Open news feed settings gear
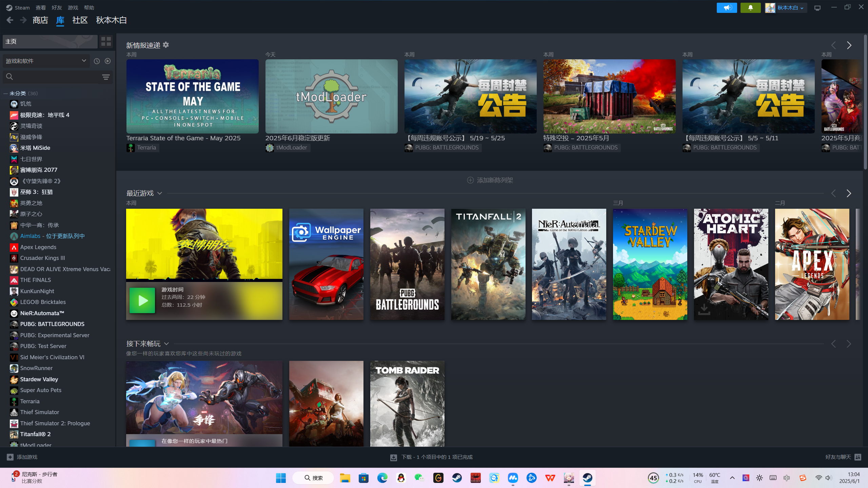Screen dimensions: 868x488 click(166, 45)
